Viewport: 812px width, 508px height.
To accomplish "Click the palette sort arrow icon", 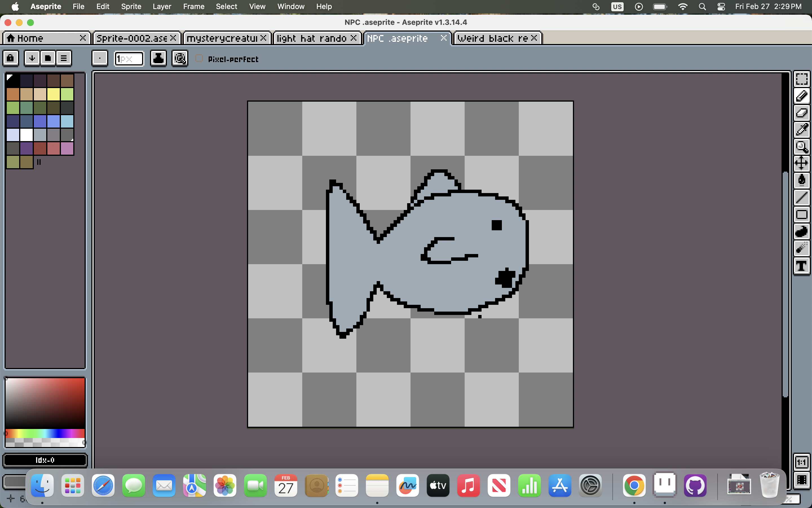I will [x=32, y=58].
